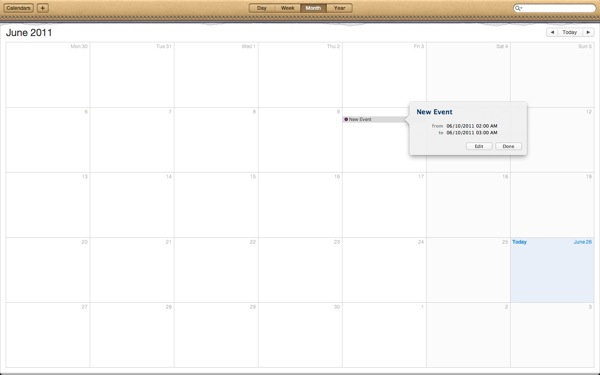
Task: Click the event start time 02:00 AM
Action: click(486, 126)
